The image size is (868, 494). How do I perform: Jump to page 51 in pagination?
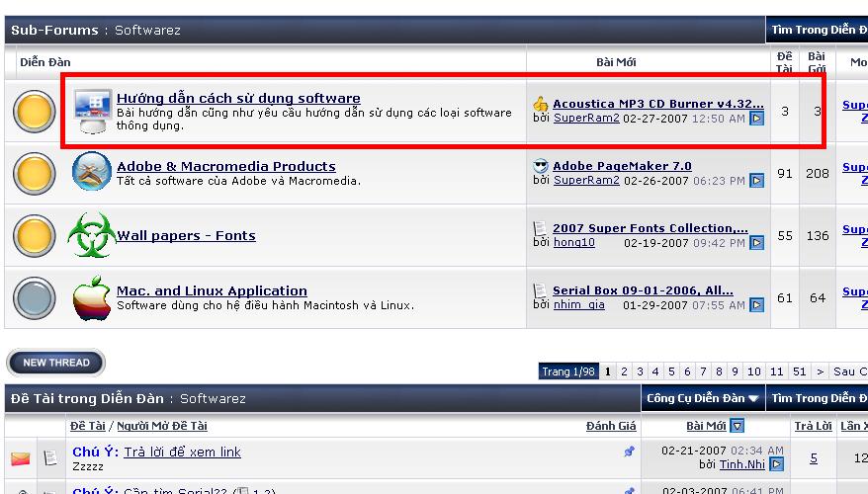click(799, 371)
